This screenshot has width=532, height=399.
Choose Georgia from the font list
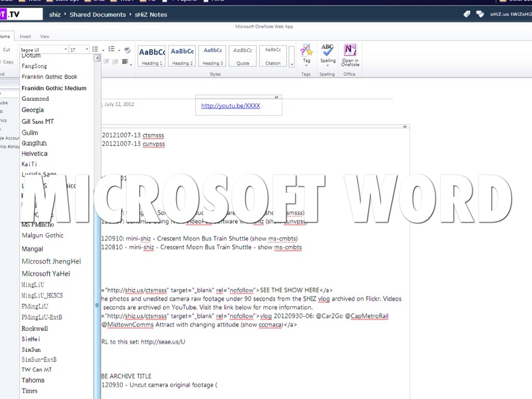[33, 110]
